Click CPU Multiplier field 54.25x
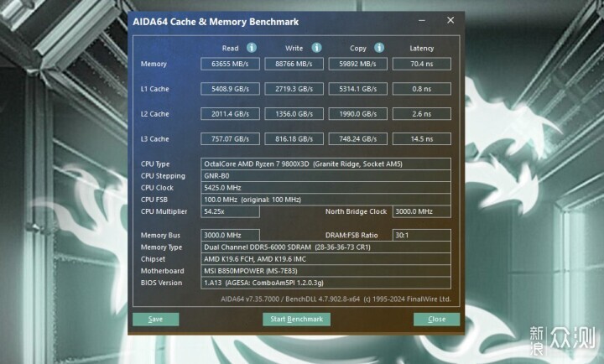 230,211
